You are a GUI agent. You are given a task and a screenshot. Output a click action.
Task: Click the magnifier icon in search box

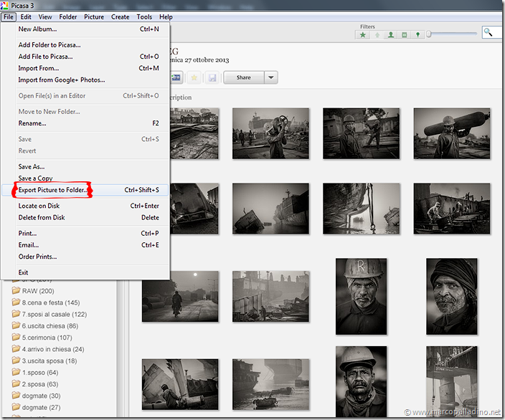pos(489,32)
